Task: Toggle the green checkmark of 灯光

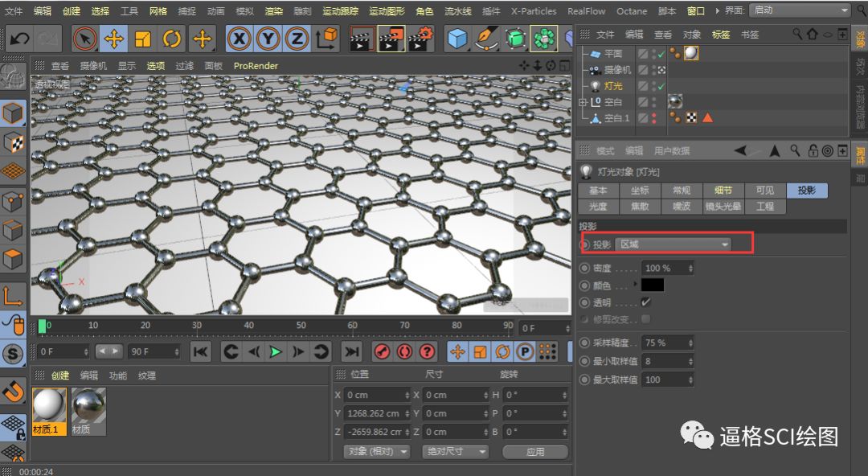Action: pos(661,86)
